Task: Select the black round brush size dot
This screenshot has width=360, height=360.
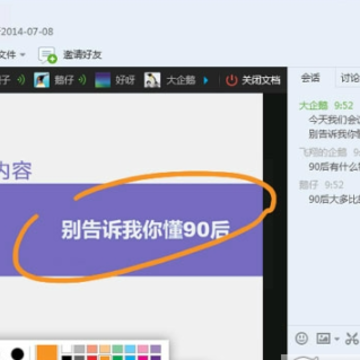Action: click(x=17, y=353)
